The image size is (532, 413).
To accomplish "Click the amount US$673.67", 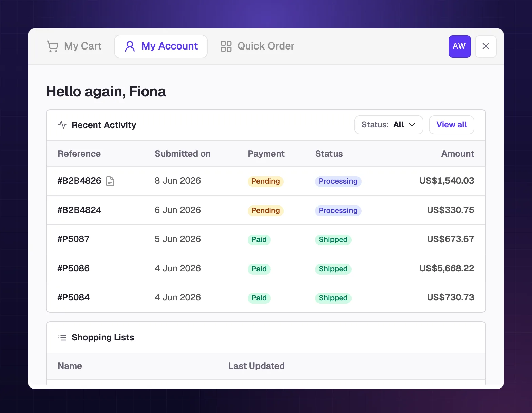I will click(451, 239).
